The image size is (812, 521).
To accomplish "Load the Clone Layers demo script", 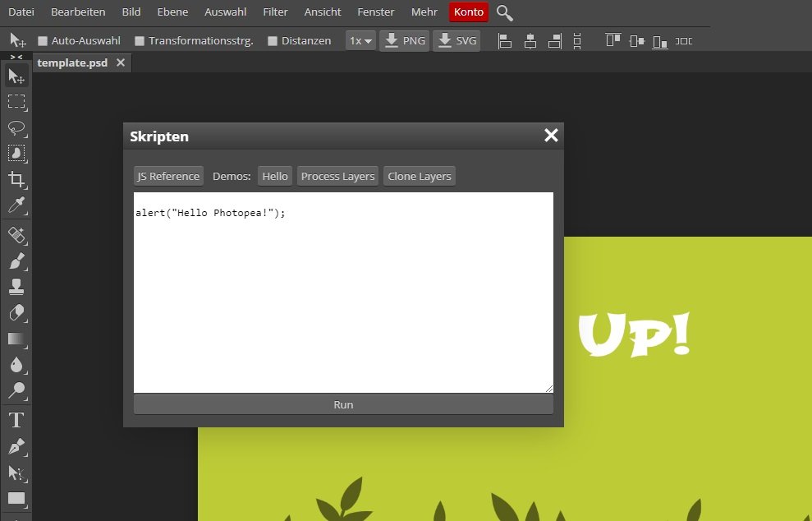I will click(x=420, y=176).
